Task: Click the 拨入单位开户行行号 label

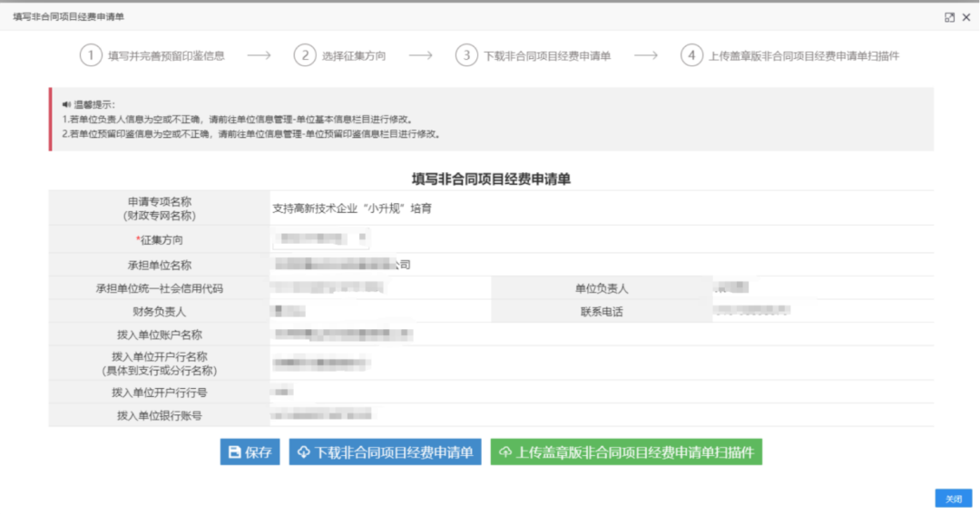Action: tap(160, 393)
